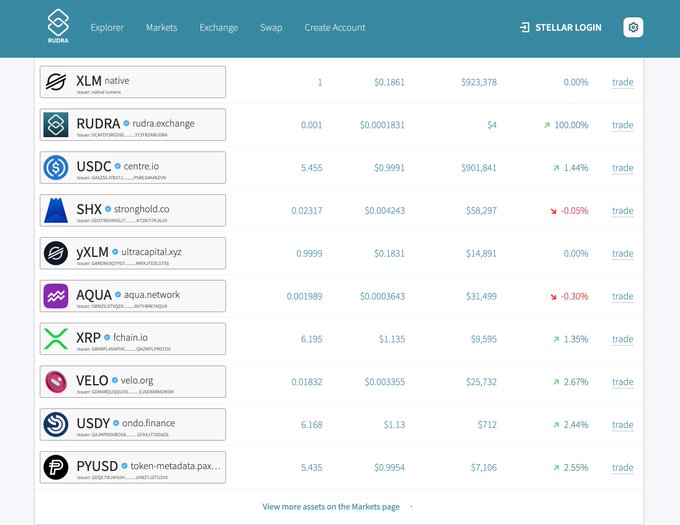
Task: Open the settings gear button
Action: 633,27
